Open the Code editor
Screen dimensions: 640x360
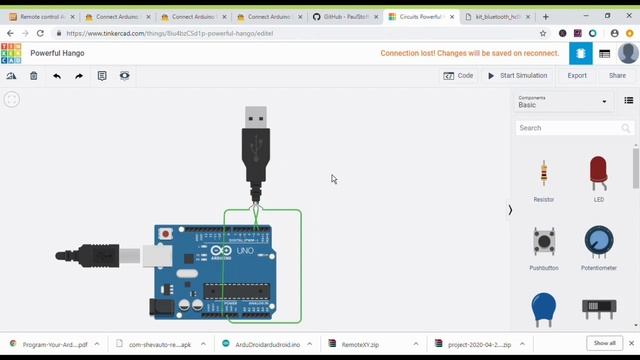[458, 76]
